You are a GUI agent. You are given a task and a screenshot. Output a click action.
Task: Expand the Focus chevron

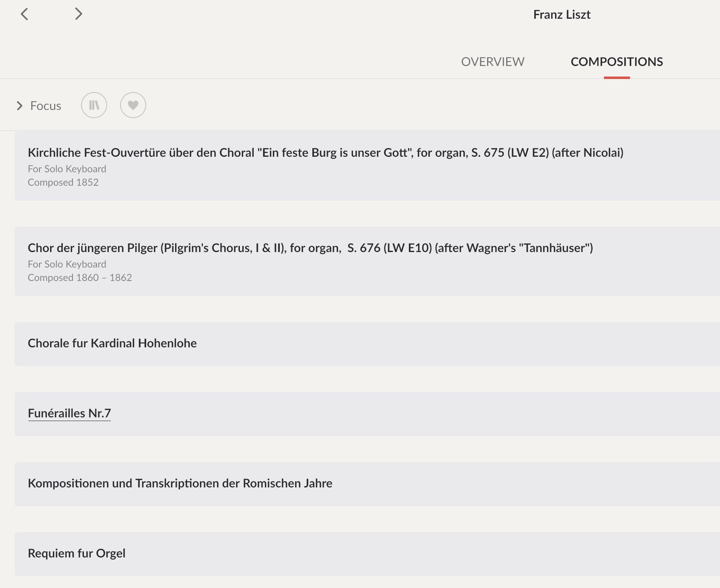click(20, 106)
